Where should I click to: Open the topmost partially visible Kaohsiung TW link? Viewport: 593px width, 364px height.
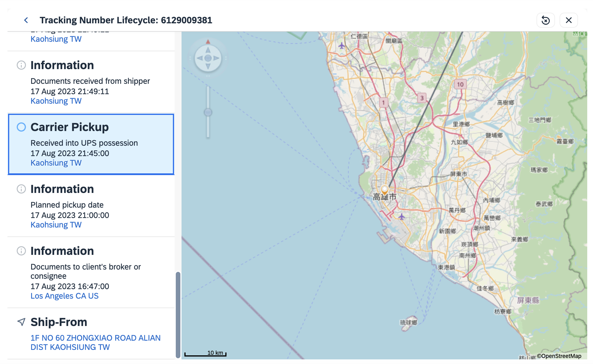pyautogui.click(x=56, y=39)
